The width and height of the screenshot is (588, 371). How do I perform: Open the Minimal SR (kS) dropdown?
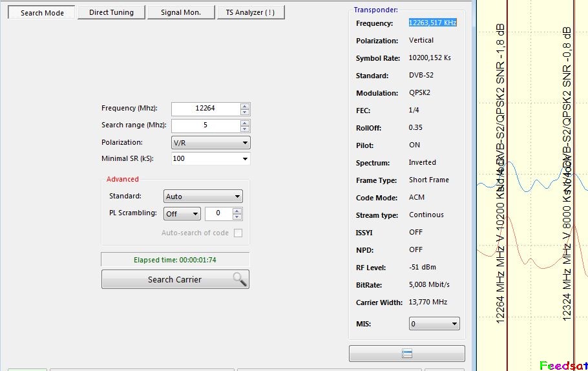211,159
